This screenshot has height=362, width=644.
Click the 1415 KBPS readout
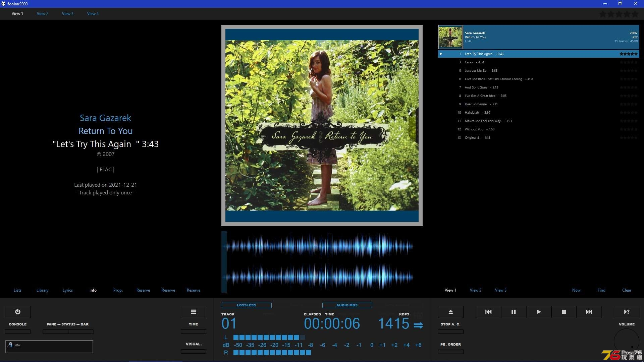click(394, 324)
